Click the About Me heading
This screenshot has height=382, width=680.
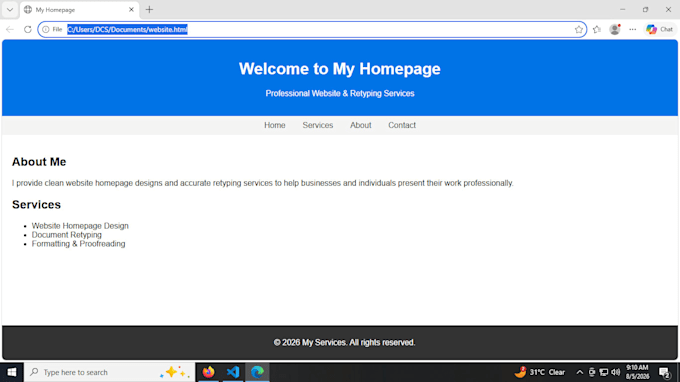tap(39, 162)
